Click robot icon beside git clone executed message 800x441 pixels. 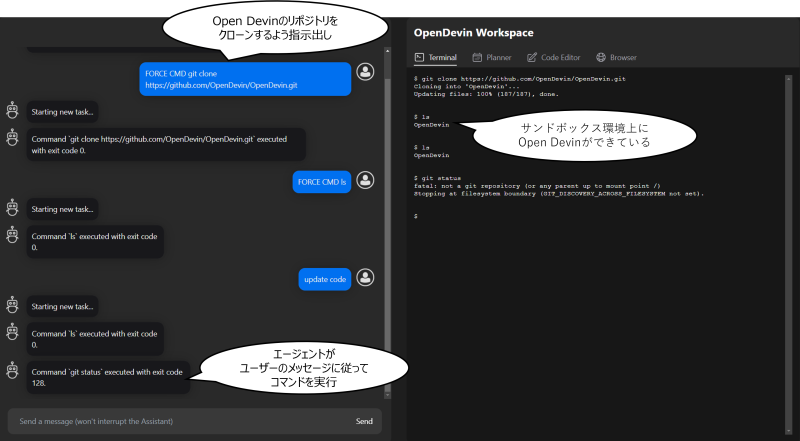coord(12,137)
